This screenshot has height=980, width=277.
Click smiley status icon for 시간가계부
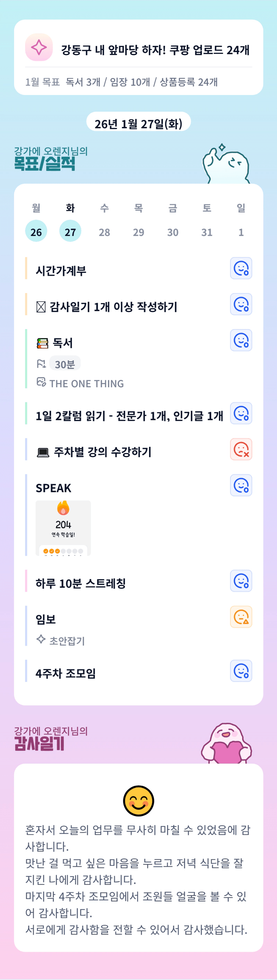241,268
